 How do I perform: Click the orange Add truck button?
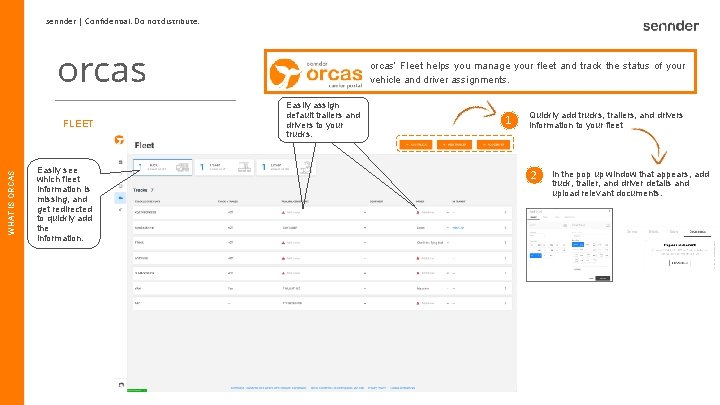tap(416, 145)
